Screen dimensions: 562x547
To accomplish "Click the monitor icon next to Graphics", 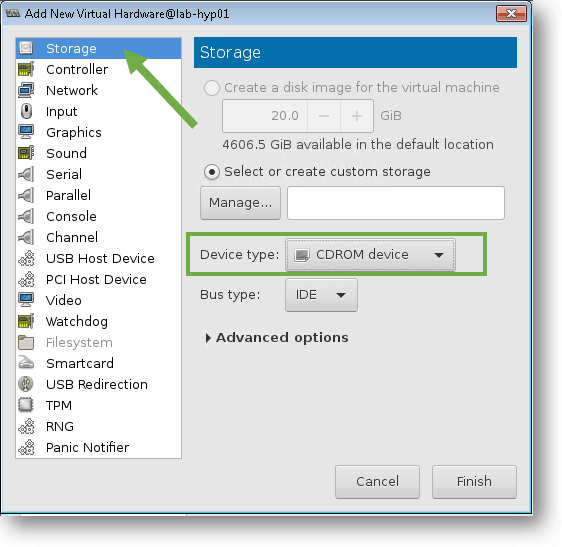I will pyautogui.click(x=26, y=132).
